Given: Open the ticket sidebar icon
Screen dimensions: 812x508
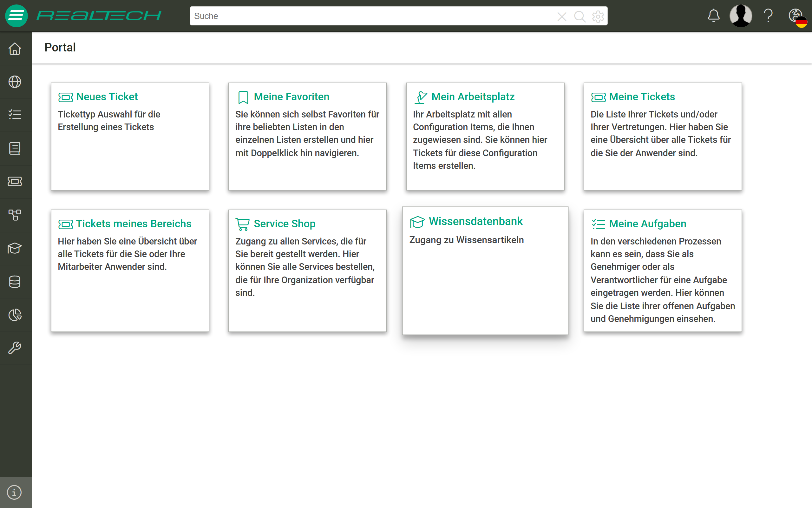Looking at the screenshot, I should click(15, 181).
